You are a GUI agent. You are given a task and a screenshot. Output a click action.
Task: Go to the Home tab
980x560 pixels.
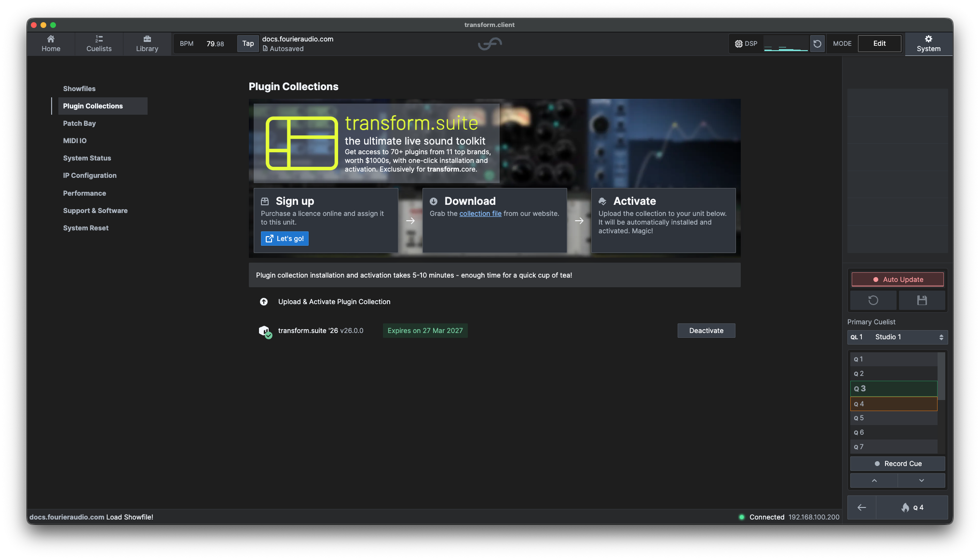pos(51,43)
